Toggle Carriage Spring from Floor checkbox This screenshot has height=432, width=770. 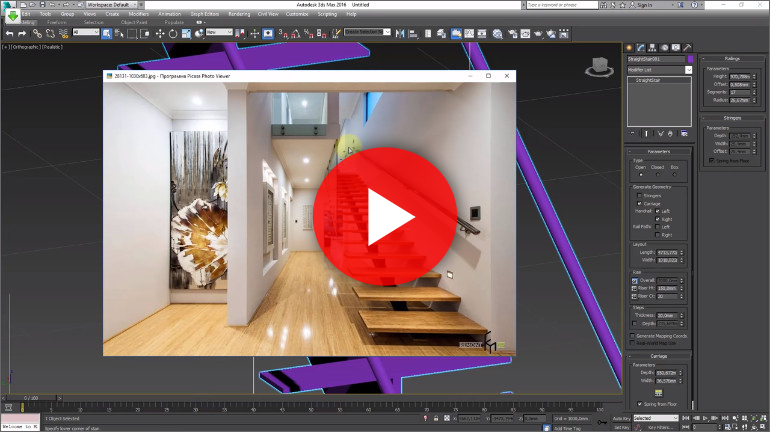click(640, 404)
